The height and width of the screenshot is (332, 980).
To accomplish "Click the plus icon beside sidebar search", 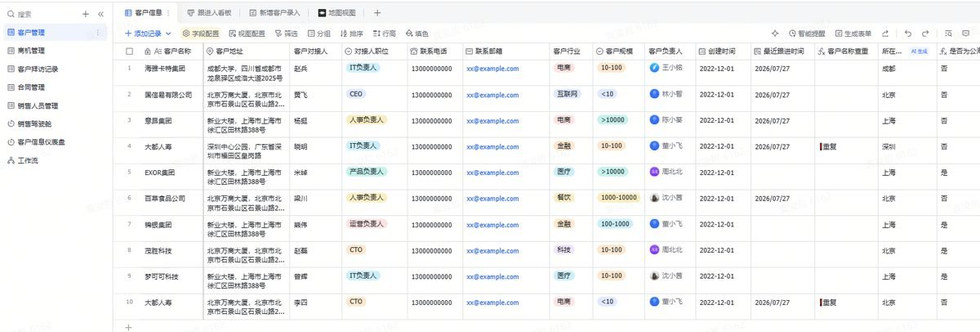I will pos(86,14).
